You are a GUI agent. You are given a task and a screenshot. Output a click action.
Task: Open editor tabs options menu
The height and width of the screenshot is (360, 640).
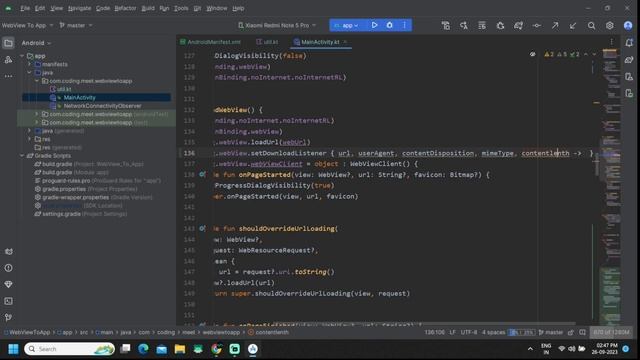coord(611,42)
